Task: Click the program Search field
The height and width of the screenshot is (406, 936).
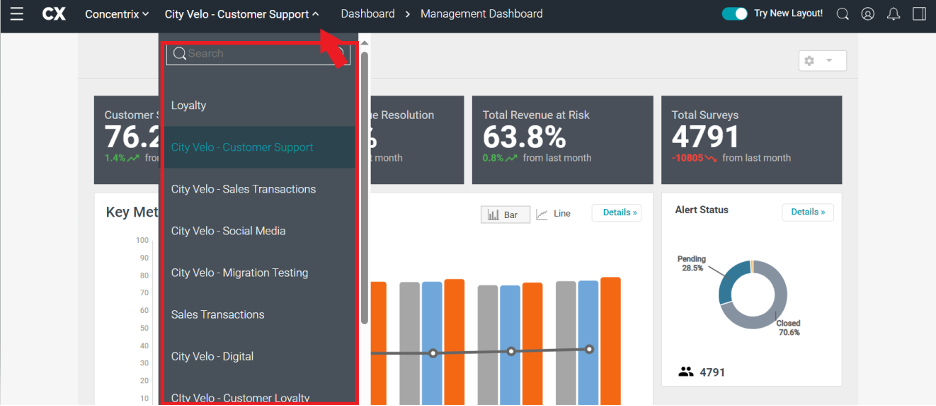Action: [x=258, y=53]
